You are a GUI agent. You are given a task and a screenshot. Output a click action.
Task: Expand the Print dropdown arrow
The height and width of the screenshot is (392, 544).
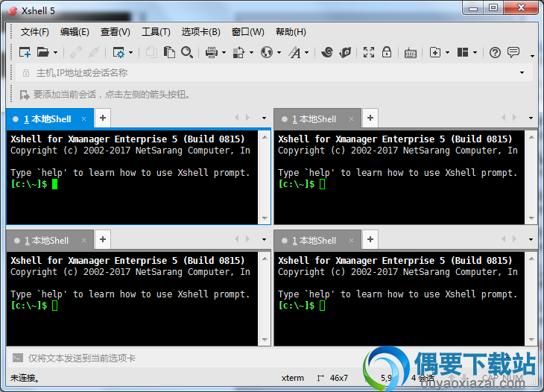[x=224, y=53]
